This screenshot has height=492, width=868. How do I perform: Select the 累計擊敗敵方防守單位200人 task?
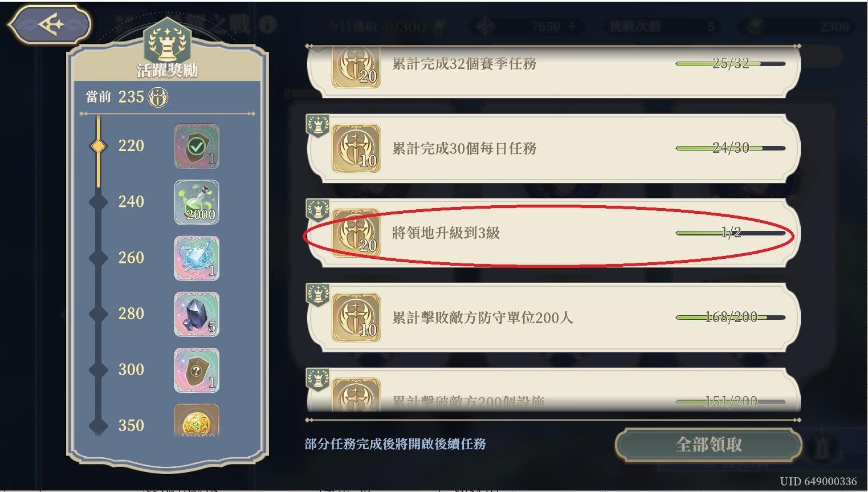(x=553, y=318)
